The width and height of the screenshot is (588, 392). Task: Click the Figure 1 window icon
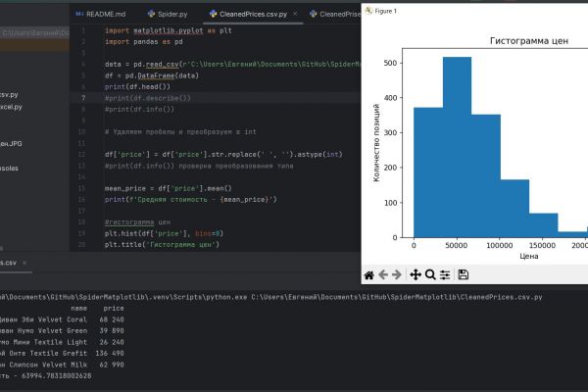click(x=369, y=11)
